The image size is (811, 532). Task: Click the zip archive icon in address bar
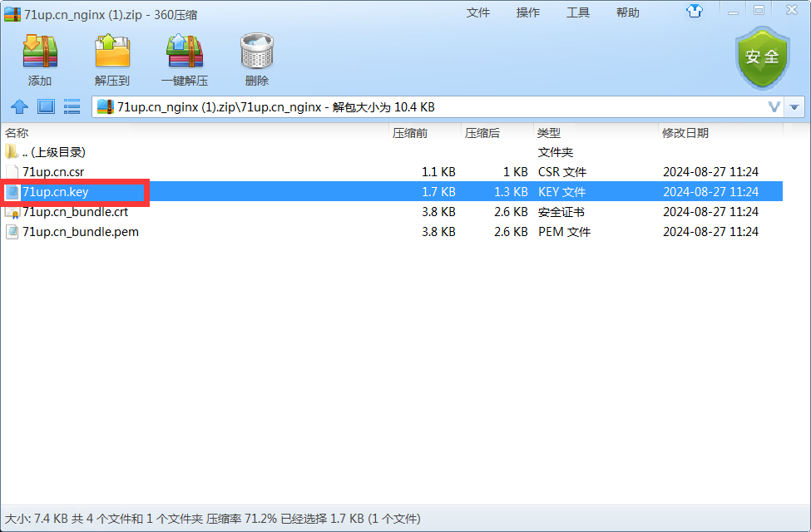coord(105,106)
